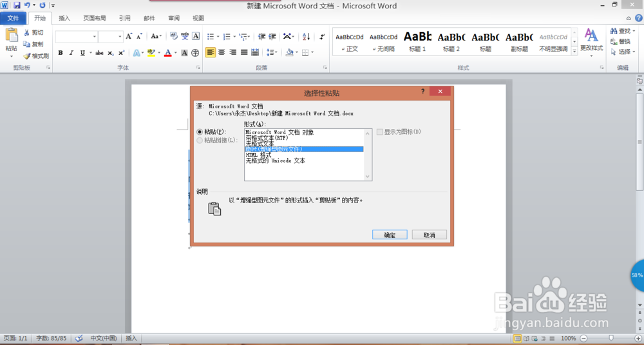This screenshot has width=644, height=345.
Task: Click the Save icon in quick access toolbar
Action: (17, 5)
